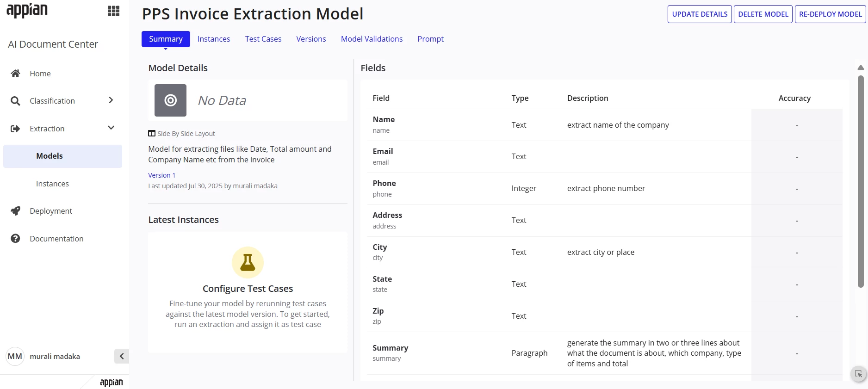Click the Field column header
The height and width of the screenshot is (389, 868).
tap(381, 98)
